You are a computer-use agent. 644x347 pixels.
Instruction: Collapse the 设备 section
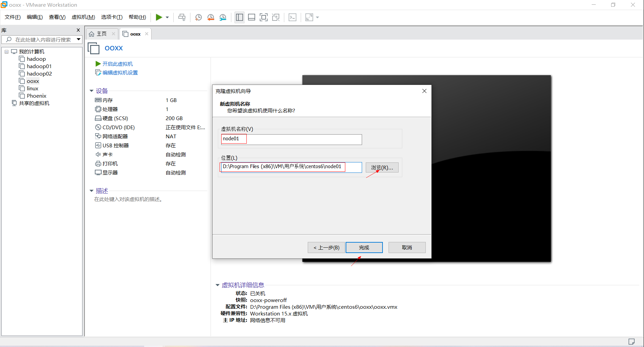tap(91, 91)
